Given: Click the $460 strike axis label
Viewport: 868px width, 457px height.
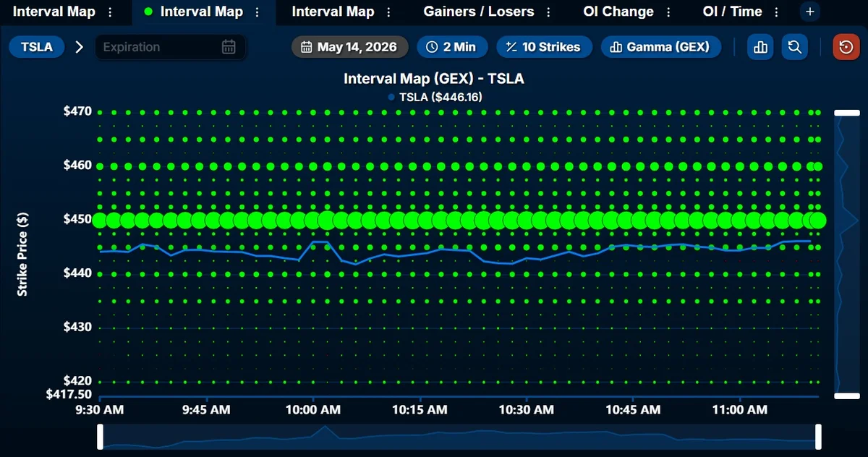Looking at the screenshot, I should coord(77,165).
